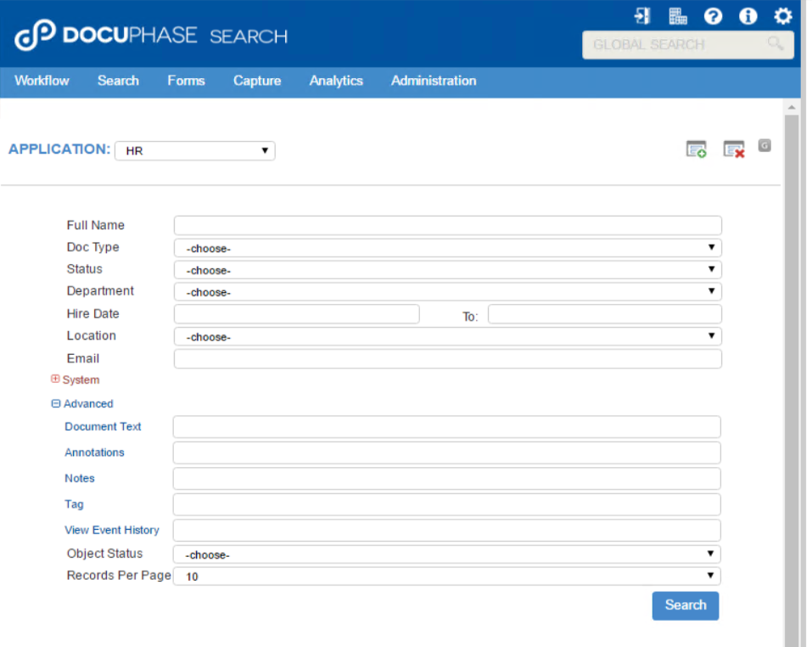Open settings via the gear icon
This screenshot has width=812, height=647.
[x=782, y=15]
